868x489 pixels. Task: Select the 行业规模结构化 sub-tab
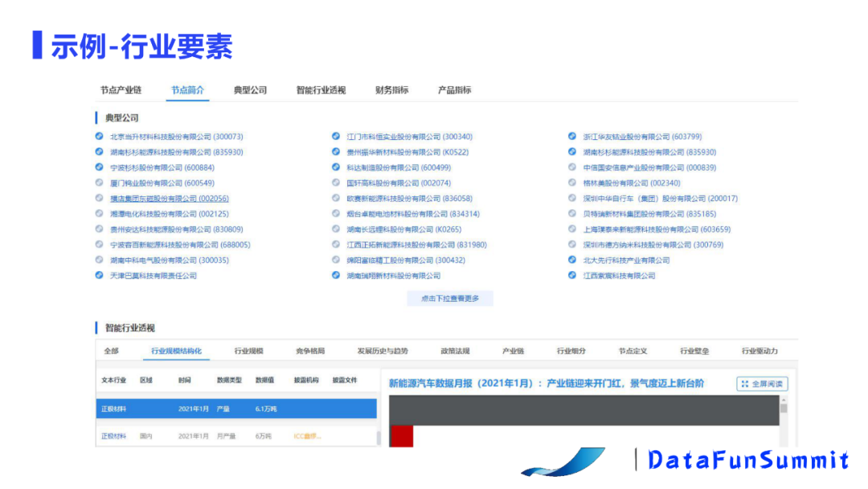pos(177,351)
